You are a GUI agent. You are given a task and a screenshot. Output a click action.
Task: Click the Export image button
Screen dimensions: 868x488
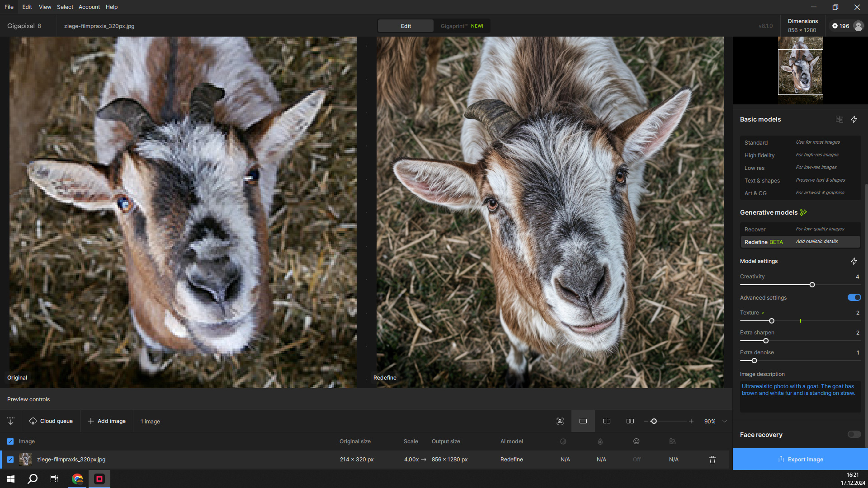pos(800,459)
